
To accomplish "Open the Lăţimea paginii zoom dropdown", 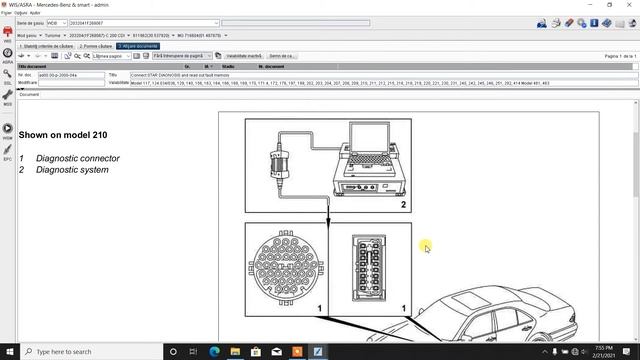I will pyautogui.click(x=128, y=56).
